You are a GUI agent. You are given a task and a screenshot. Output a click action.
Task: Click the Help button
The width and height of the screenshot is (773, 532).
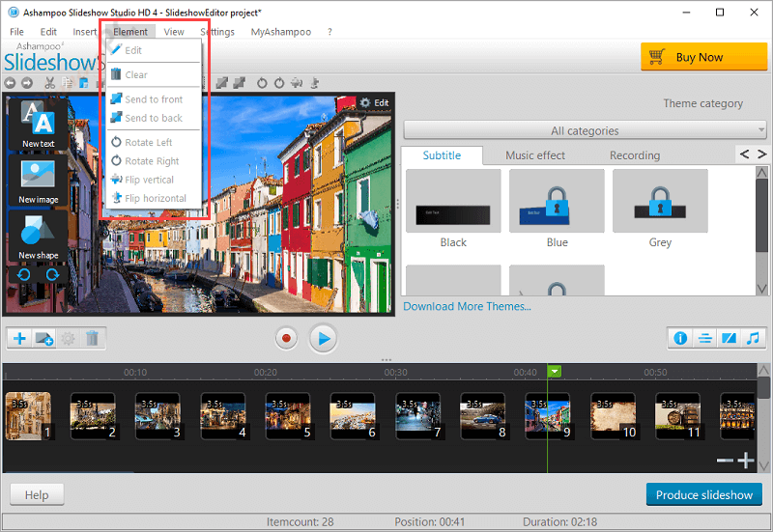(x=37, y=494)
